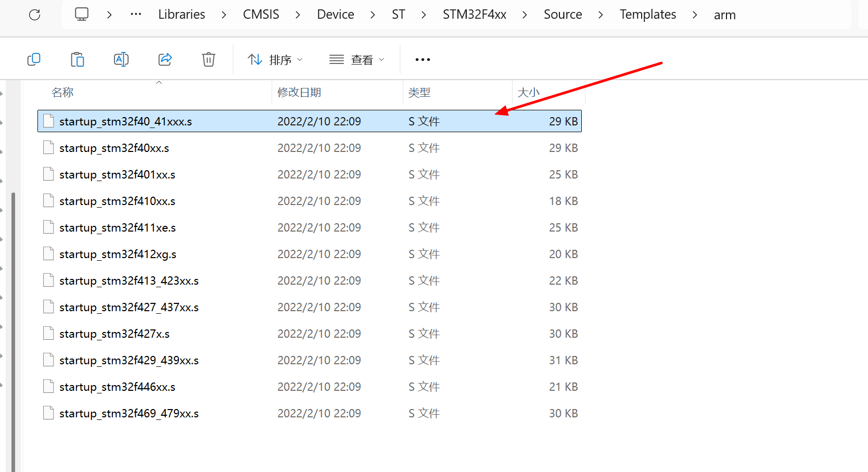Navigate to Source in breadcrumb
The image size is (868, 472).
[563, 15]
